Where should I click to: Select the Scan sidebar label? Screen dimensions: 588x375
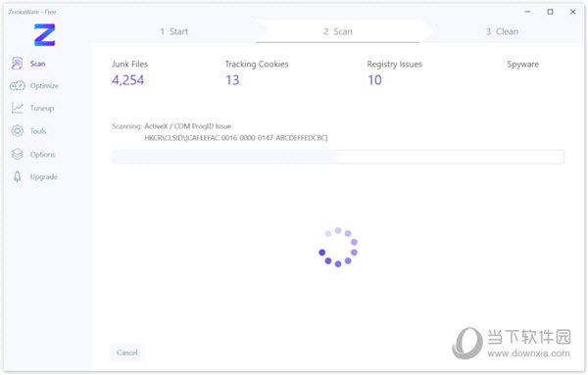[x=38, y=64]
